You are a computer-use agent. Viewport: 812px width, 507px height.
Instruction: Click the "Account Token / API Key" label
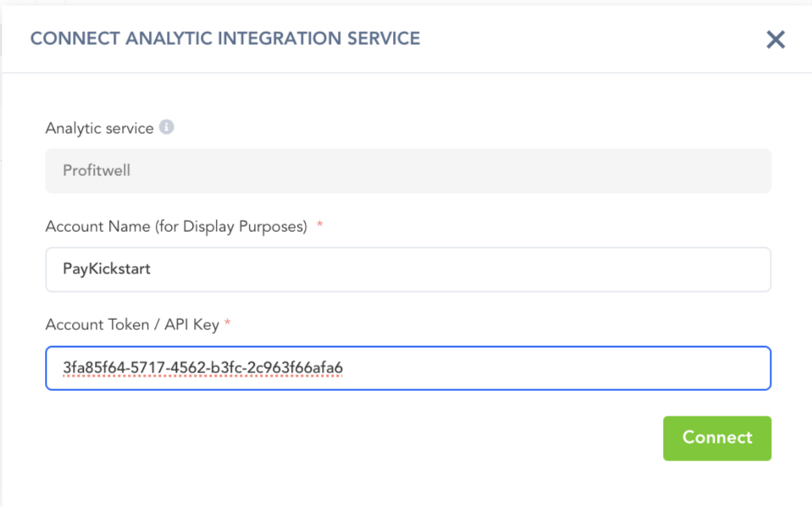(x=132, y=325)
